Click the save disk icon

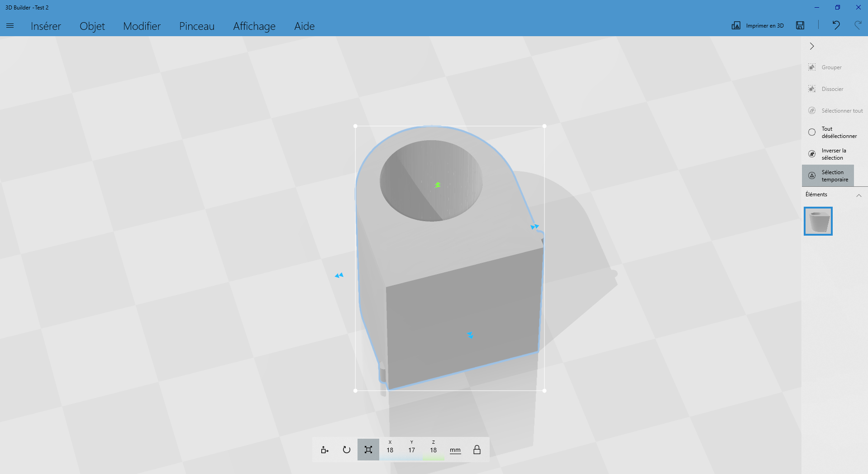(800, 25)
